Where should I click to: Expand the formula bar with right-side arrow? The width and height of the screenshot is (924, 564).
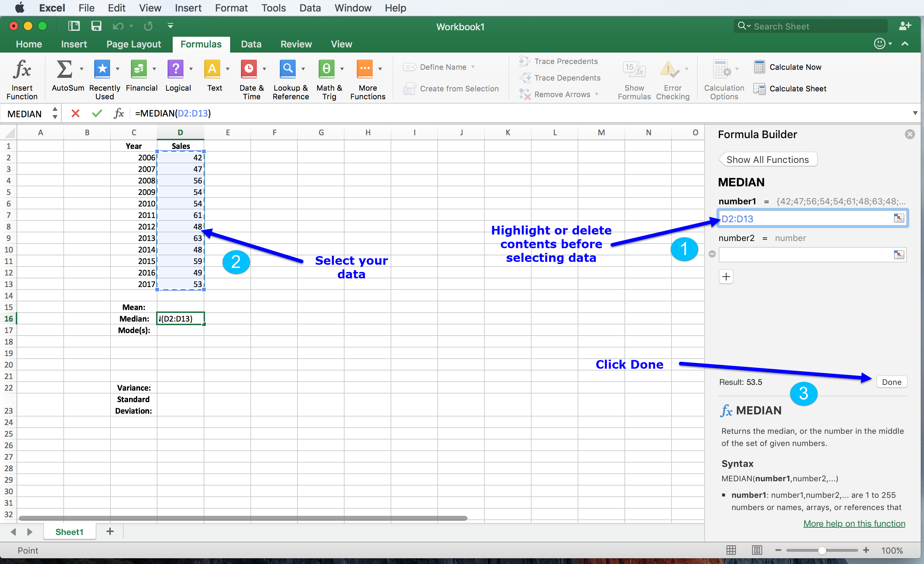coord(915,113)
